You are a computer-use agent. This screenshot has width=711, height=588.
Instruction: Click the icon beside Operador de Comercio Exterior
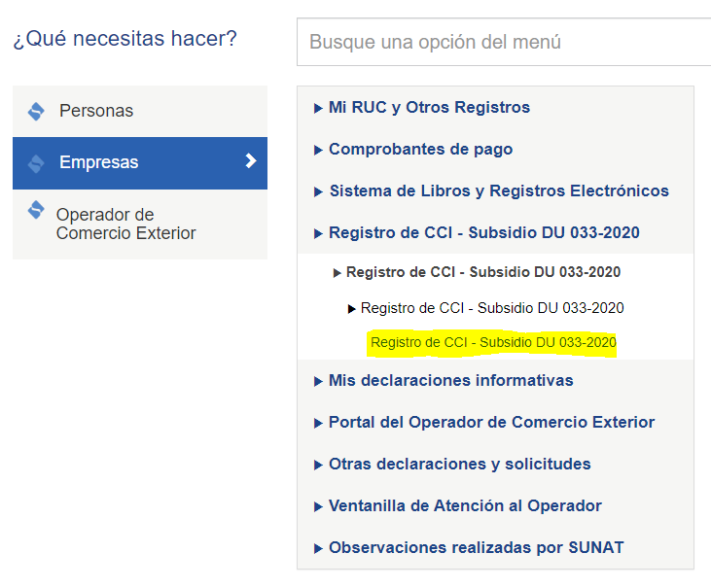[36, 210]
